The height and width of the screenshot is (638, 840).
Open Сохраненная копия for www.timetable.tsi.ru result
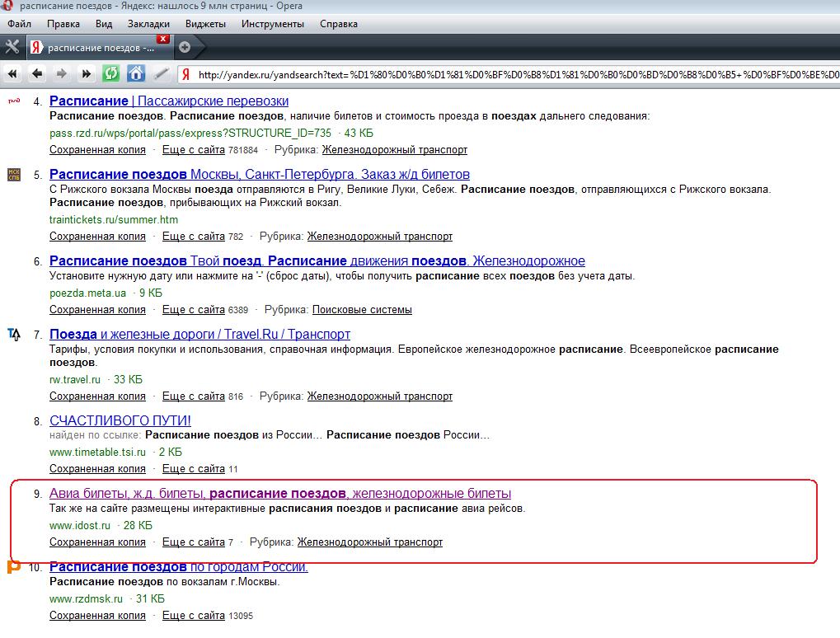tap(97, 469)
